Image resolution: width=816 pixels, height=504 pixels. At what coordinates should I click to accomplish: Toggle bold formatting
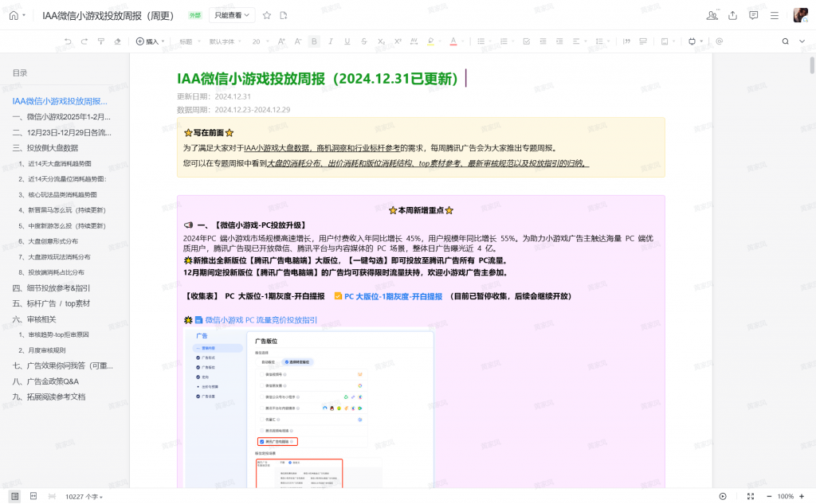pyautogui.click(x=314, y=41)
